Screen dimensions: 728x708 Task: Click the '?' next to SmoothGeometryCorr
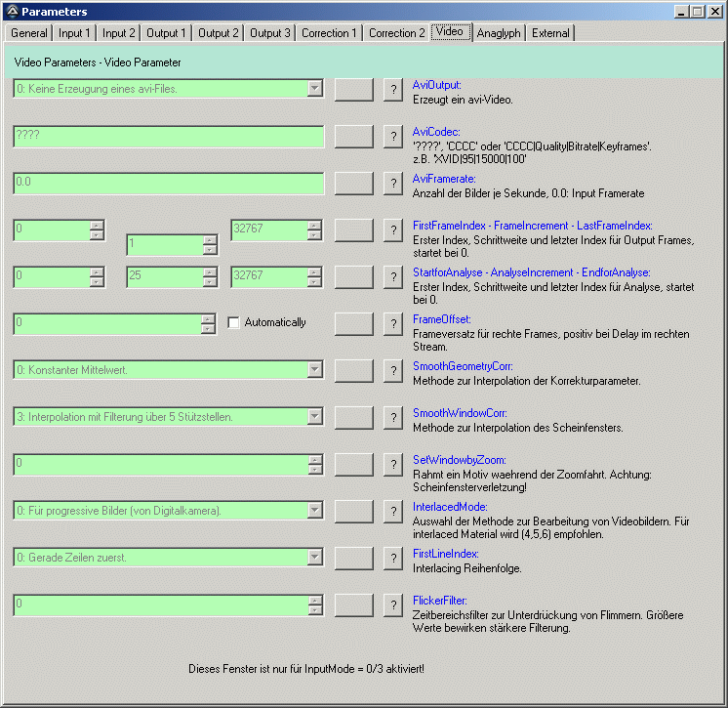click(392, 370)
